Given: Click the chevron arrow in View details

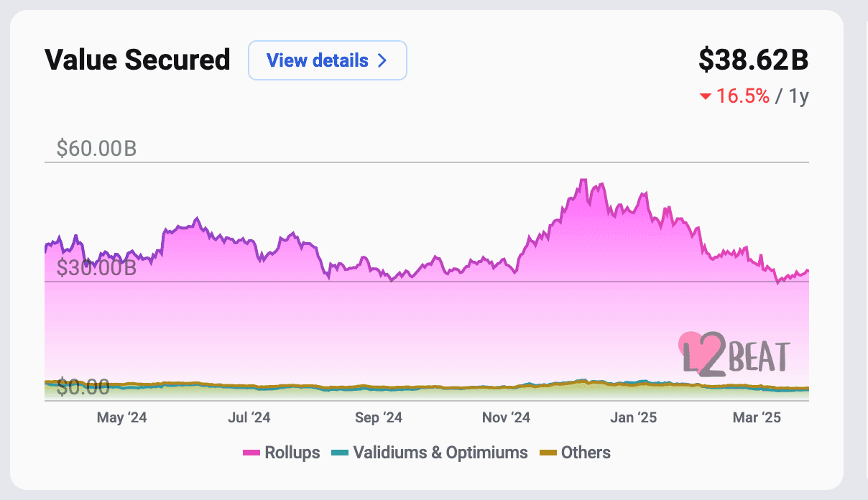Looking at the screenshot, I should [x=382, y=60].
